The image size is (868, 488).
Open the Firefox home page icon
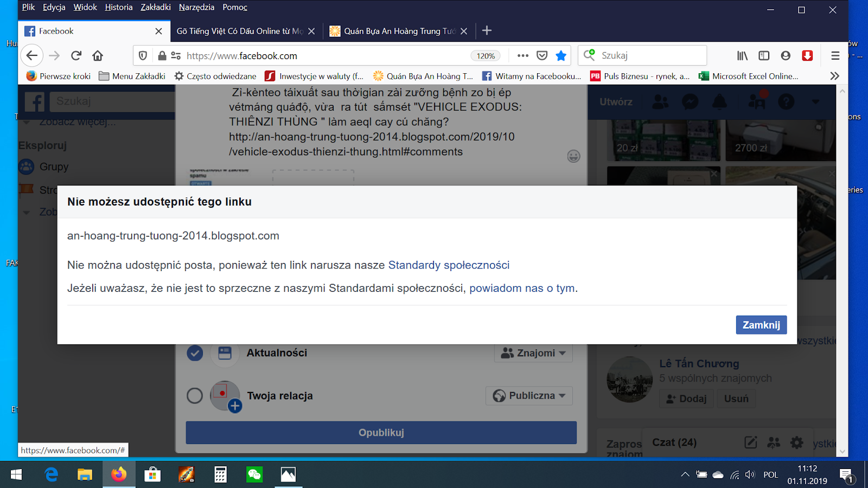coord(98,55)
